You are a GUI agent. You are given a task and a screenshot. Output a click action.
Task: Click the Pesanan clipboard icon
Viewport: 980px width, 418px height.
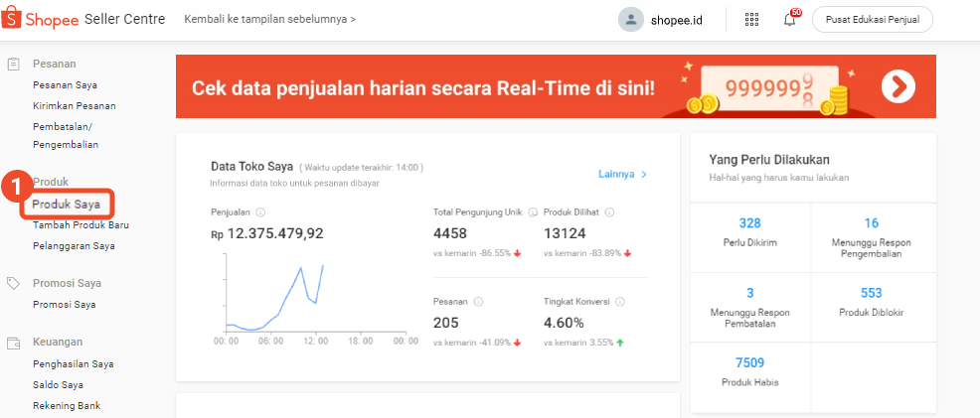tap(13, 64)
